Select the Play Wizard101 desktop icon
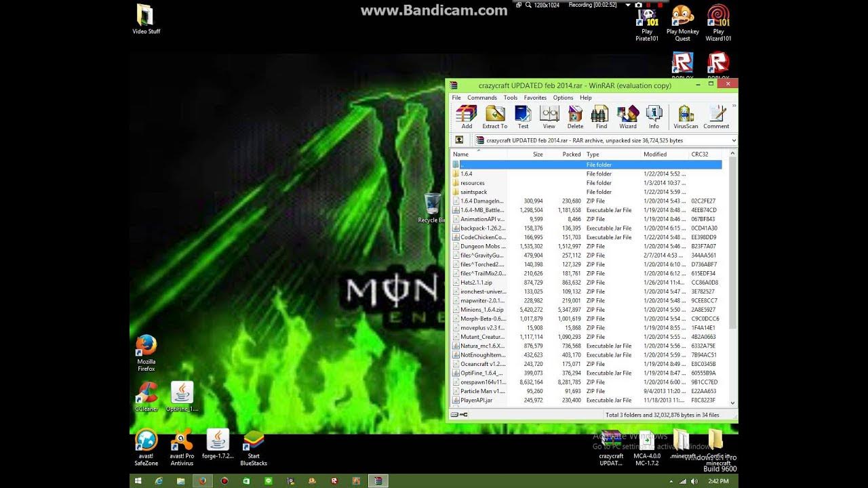Viewport: 868px width, 488px height. 718,24
